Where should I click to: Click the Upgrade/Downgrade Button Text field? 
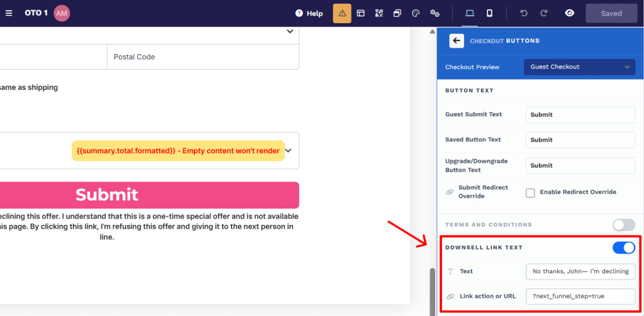580,165
